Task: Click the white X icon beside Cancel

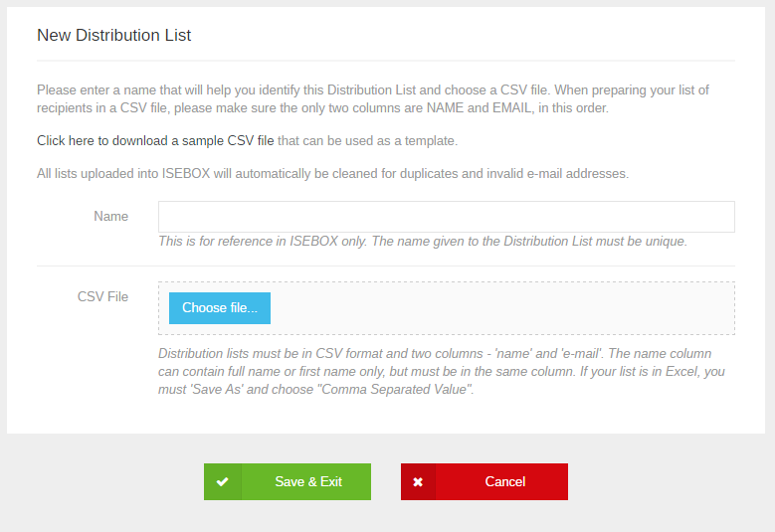Action: (418, 481)
